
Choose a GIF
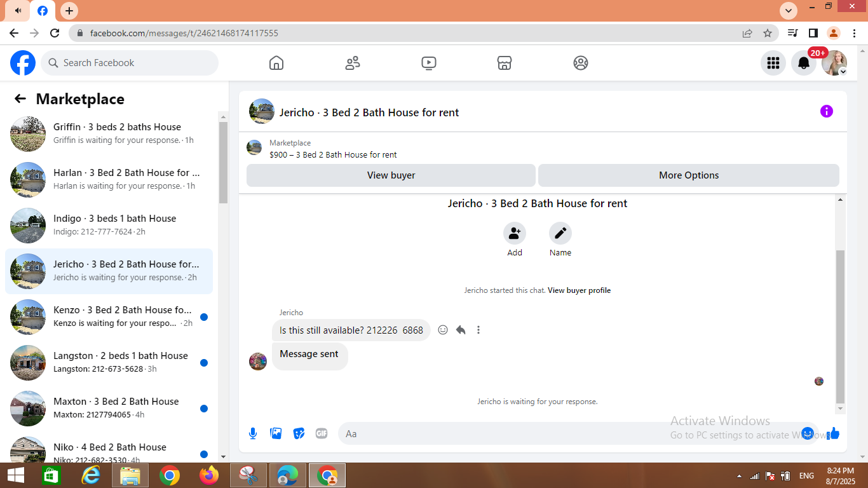[x=322, y=433]
